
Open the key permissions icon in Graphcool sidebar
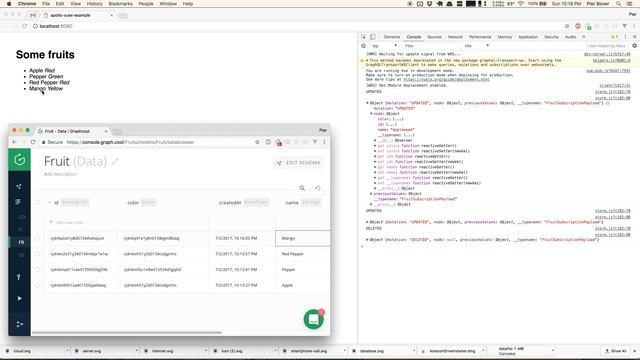pyautogui.click(x=19, y=277)
